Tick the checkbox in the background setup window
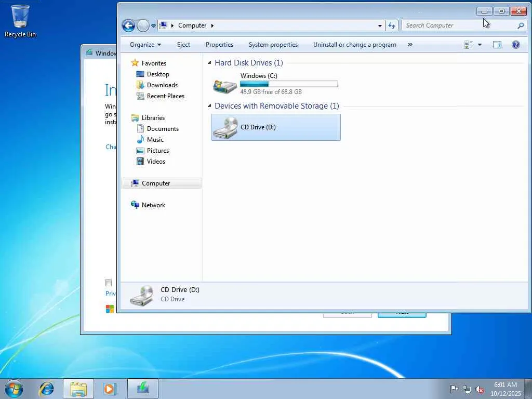Viewport: 532px width, 399px height. tap(108, 283)
